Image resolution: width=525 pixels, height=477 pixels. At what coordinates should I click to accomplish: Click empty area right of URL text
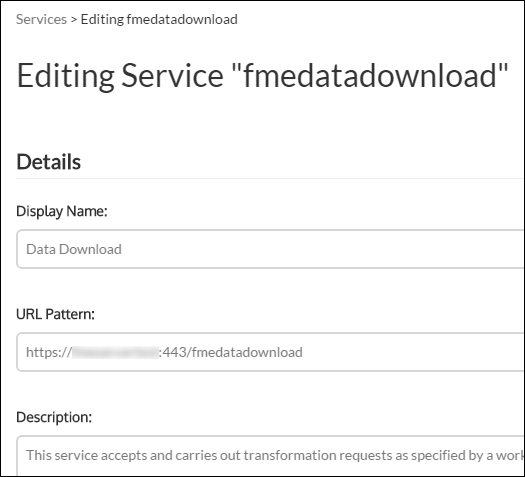(x=412, y=352)
